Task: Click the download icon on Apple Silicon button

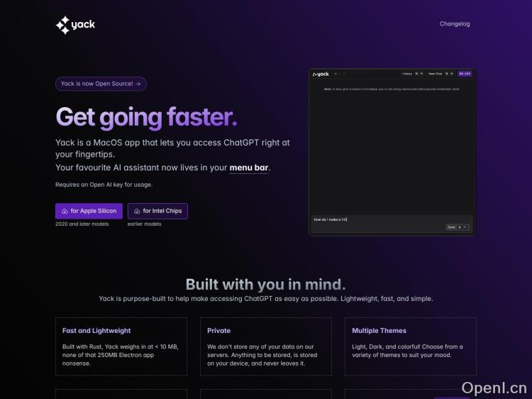Action: point(65,211)
